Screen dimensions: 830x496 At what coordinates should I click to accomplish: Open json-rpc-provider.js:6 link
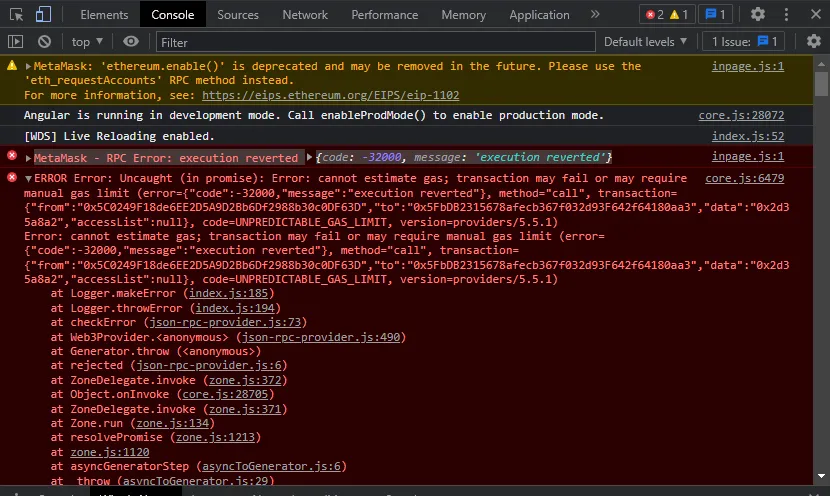point(209,365)
